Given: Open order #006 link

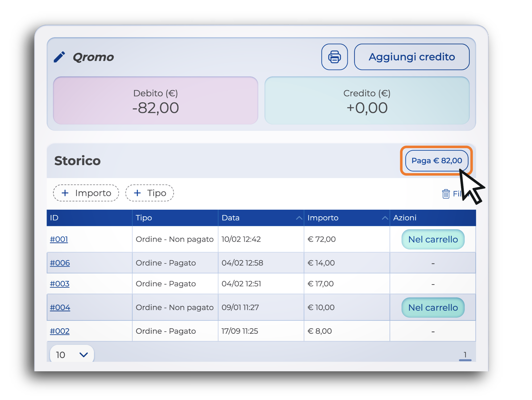Looking at the screenshot, I should point(60,263).
